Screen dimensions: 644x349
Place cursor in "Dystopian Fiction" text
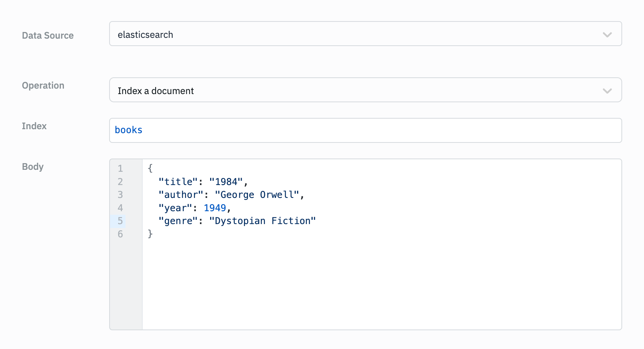tap(262, 221)
